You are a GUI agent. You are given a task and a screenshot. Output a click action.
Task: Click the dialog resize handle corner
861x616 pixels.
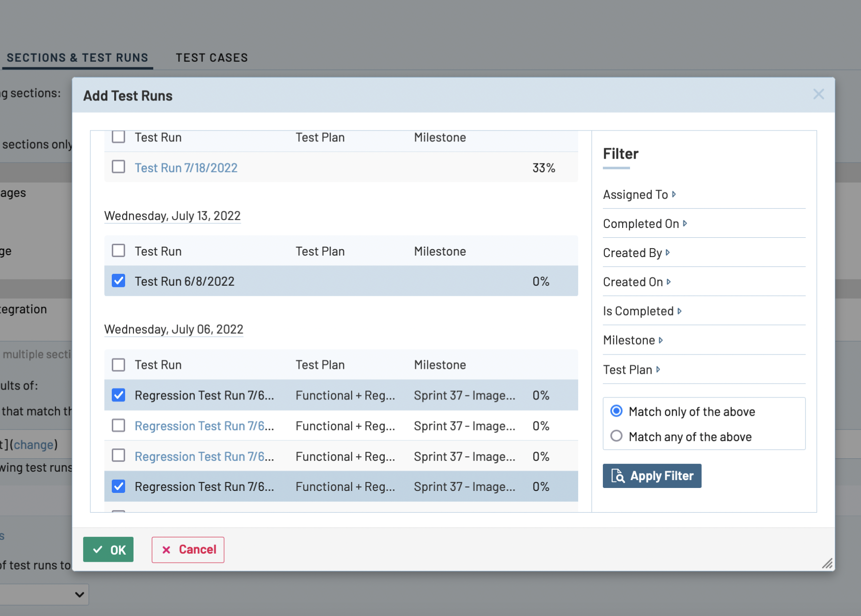pyautogui.click(x=827, y=564)
